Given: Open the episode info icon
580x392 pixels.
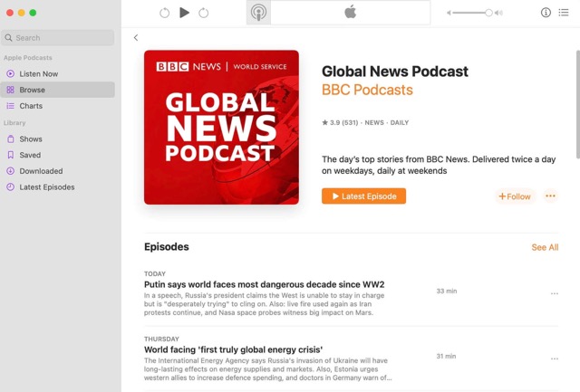Looking at the screenshot, I should [546, 13].
